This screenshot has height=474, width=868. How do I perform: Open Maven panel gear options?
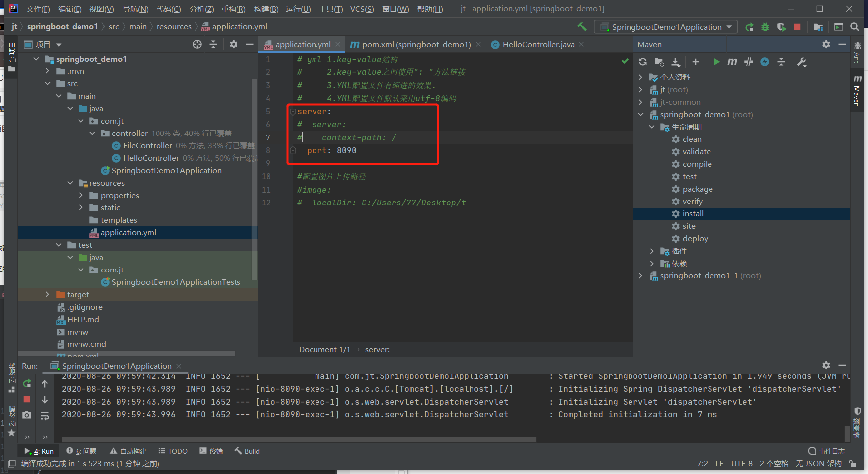[826, 44]
